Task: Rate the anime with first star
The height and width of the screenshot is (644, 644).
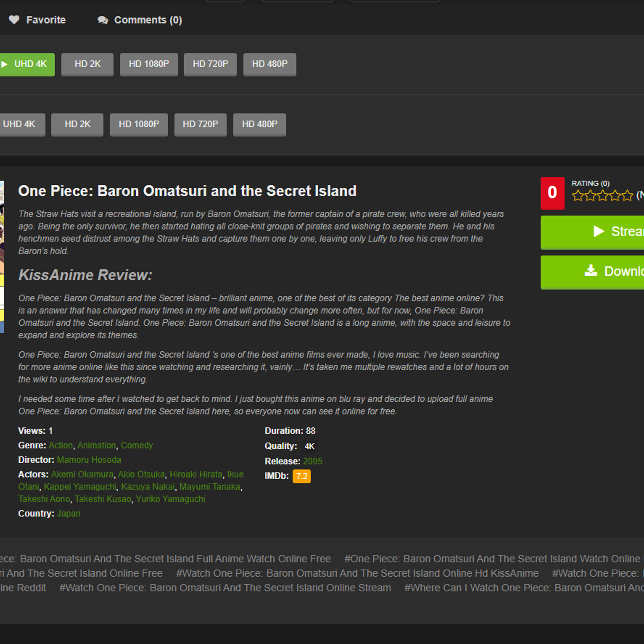Action: click(578, 196)
